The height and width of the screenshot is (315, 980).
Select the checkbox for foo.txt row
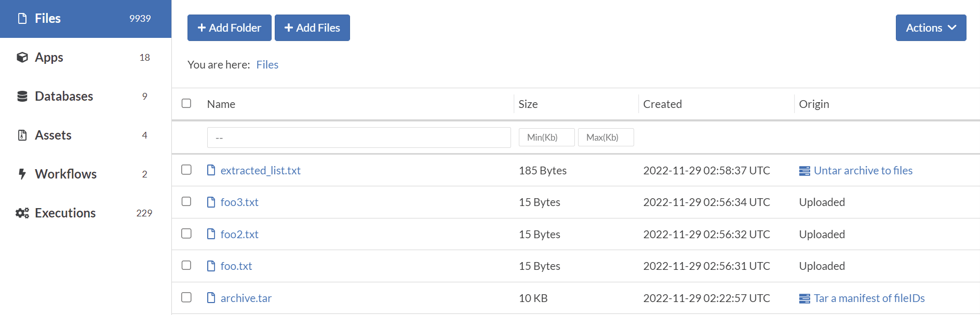[186, 265]
